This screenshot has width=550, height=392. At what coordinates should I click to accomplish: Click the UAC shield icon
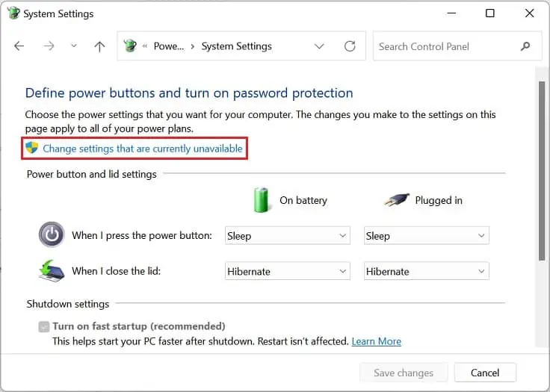[31, 148]
